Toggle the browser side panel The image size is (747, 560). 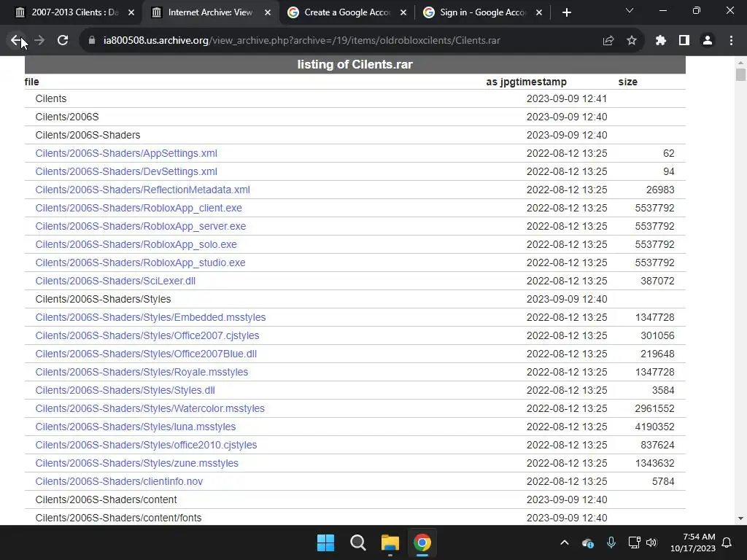(684, 41)
